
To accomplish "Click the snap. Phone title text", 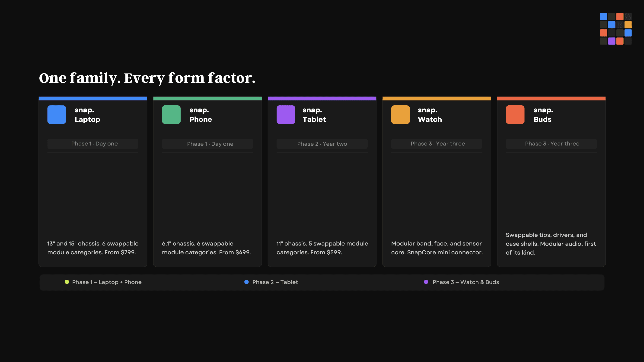I will (x=201, y=115).
